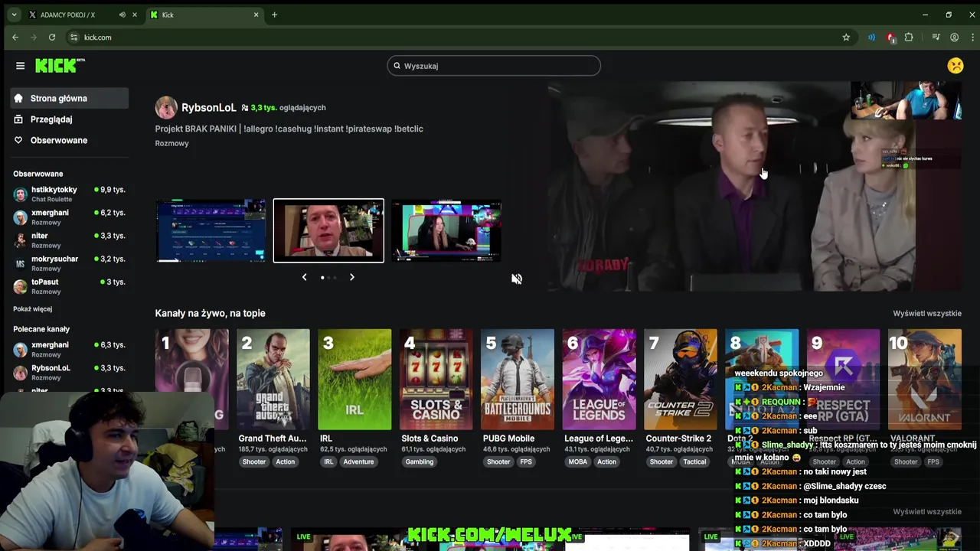Click the Wyszukaj search field
This screenshot has height=551, width=980.
coord(494,66)
